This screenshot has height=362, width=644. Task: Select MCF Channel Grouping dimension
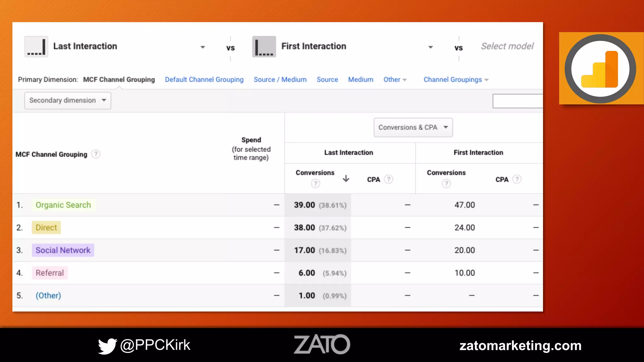[119, 80]
